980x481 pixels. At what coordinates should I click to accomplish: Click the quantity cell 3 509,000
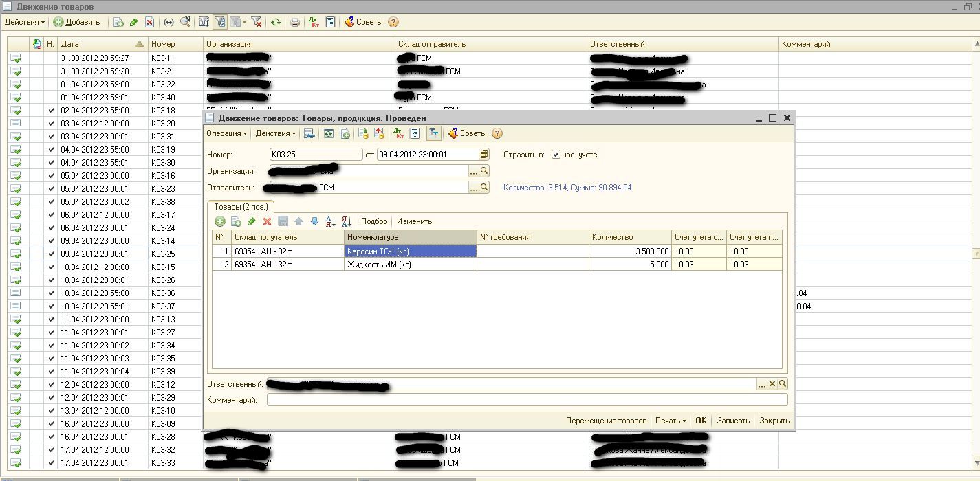[x=630, y=251]
